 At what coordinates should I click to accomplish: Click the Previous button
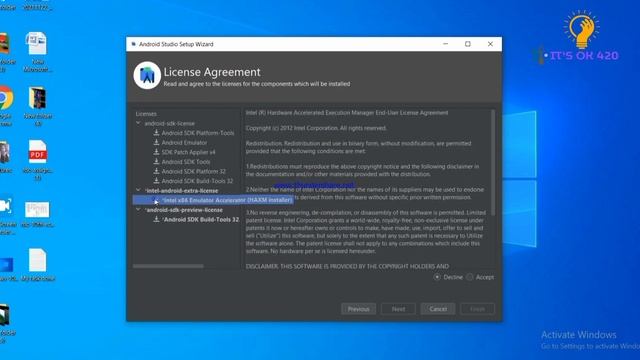pos(358,309)
